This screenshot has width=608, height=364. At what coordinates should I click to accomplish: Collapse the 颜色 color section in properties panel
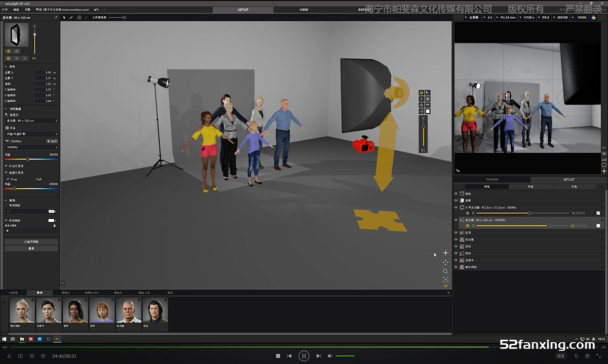point(6,200)
